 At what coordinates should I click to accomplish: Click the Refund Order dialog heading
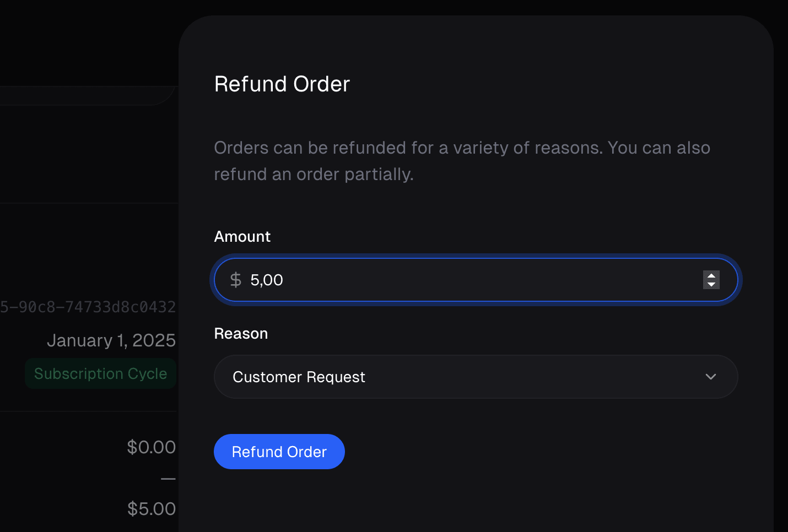coord(282,84)
